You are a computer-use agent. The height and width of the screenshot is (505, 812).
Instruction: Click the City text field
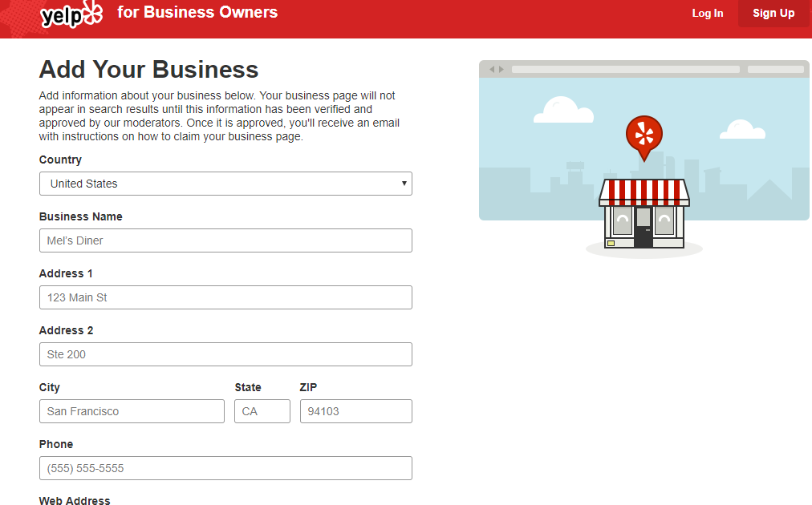[132, 411]
